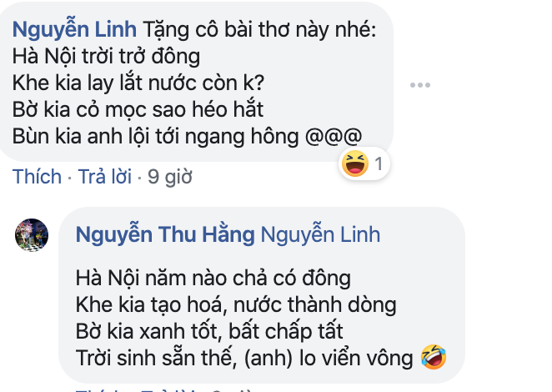552x392 pixels.
Task: Click the @@@ text ending first comment
Action: click(x=334, y=136)
